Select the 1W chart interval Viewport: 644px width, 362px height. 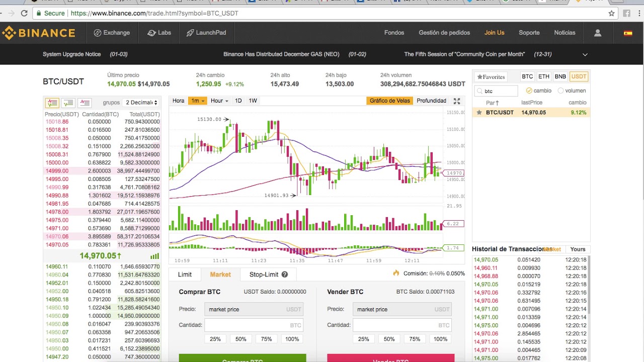pos(253,101)
